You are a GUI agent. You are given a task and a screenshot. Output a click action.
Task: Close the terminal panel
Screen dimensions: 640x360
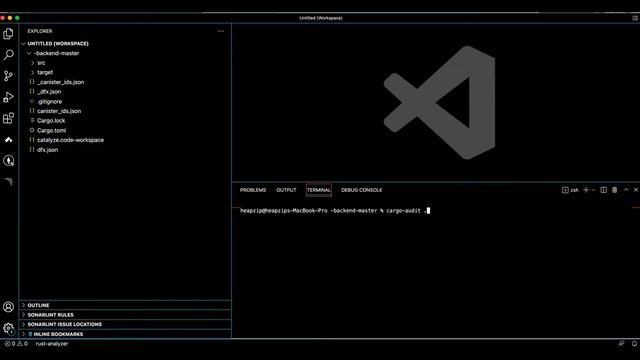636,190
